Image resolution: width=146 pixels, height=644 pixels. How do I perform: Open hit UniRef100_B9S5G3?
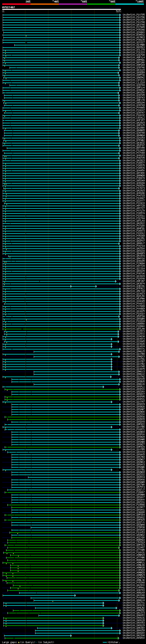[134, 48]
